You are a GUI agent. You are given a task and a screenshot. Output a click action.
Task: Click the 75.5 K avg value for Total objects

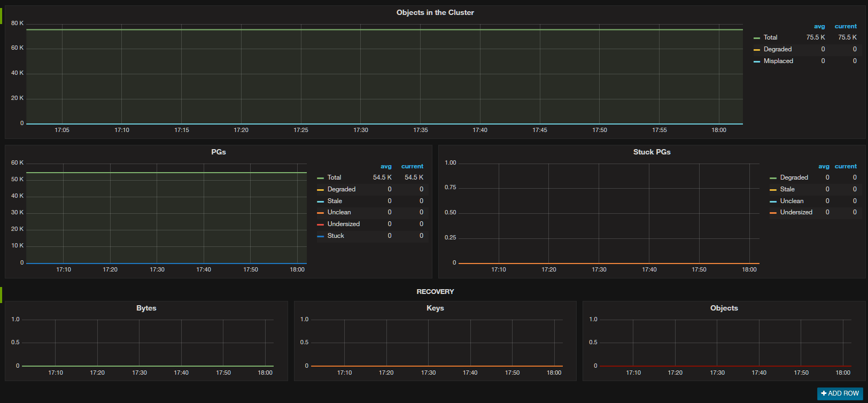point(816,37)
